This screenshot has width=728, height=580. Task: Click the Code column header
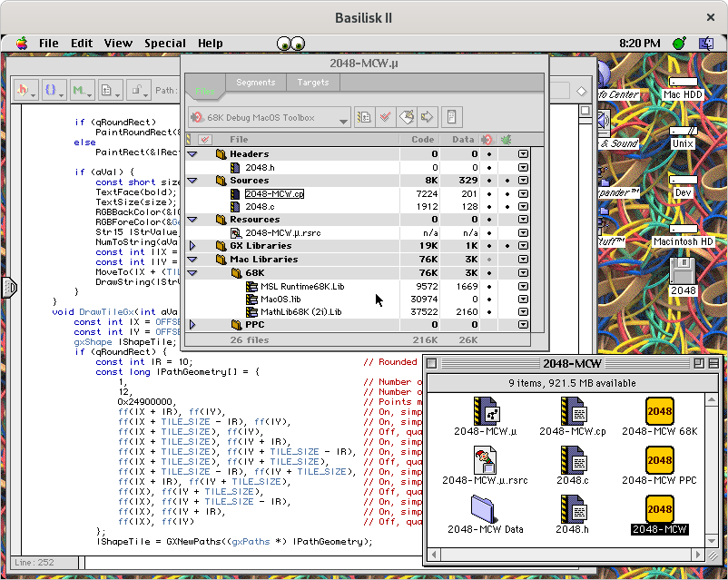422,139
